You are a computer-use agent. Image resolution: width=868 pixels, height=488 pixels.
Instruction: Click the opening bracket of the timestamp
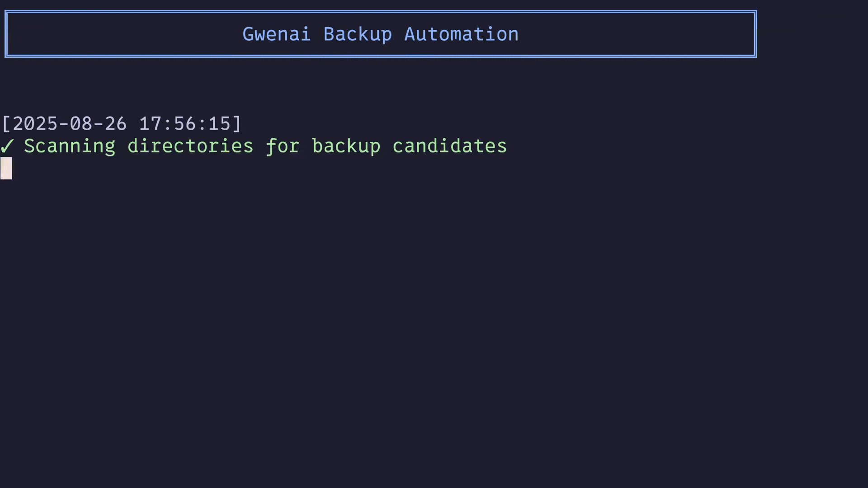point(6,124)
